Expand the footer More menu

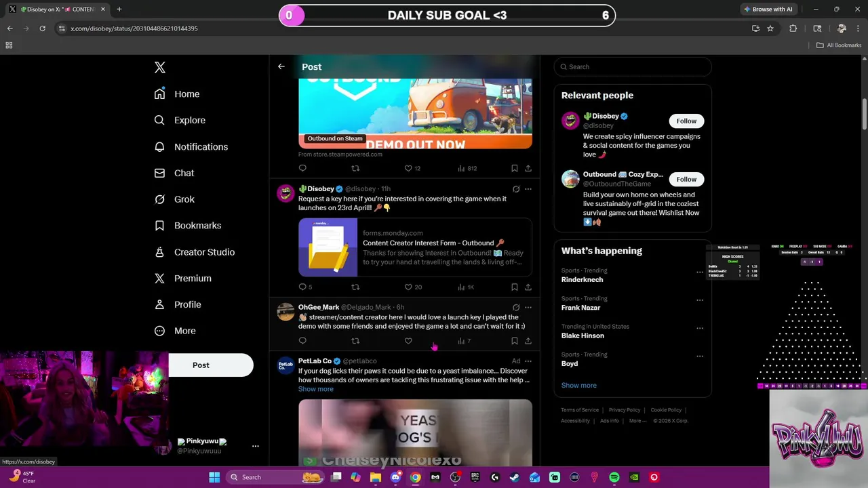[638, 421]
